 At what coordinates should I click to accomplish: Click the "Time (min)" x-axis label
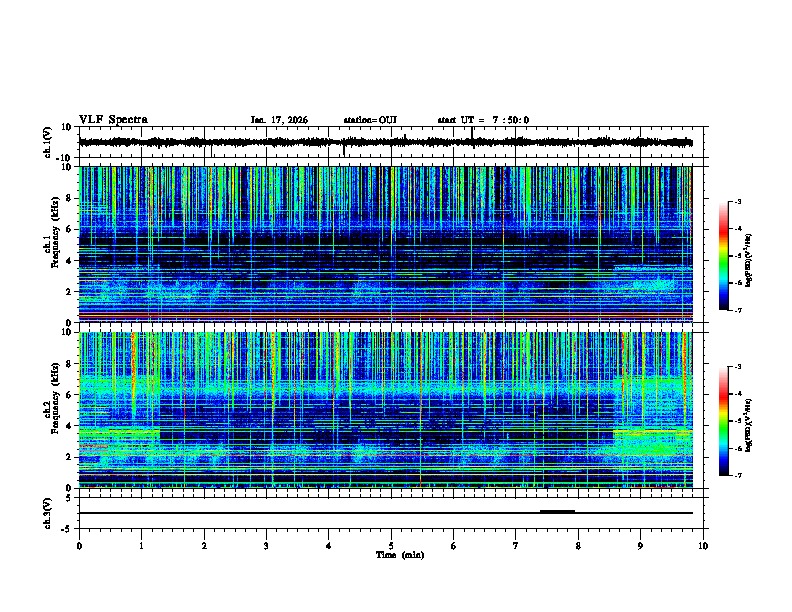pyautogui.click(x=400, y=554)
